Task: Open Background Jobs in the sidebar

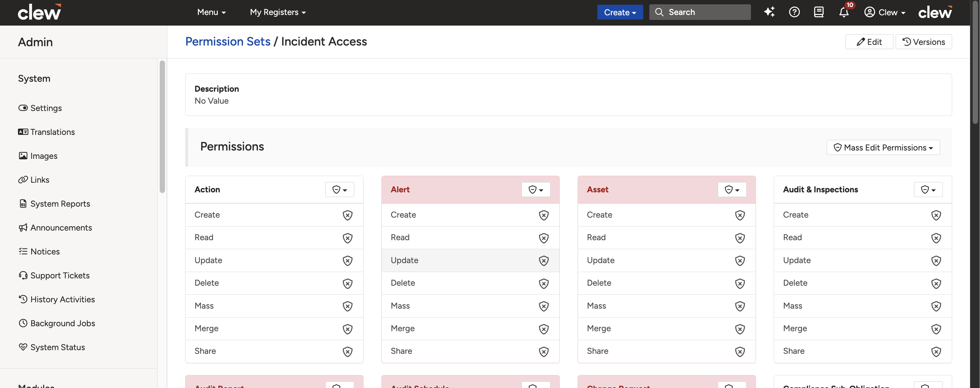Action: pyautogui.click(x=57, y=323)
